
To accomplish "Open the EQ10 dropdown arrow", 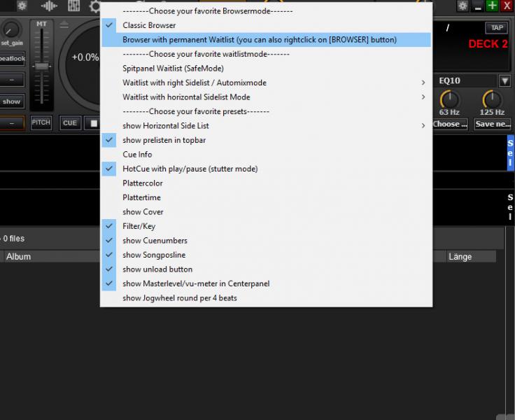I will click(505, 80).
